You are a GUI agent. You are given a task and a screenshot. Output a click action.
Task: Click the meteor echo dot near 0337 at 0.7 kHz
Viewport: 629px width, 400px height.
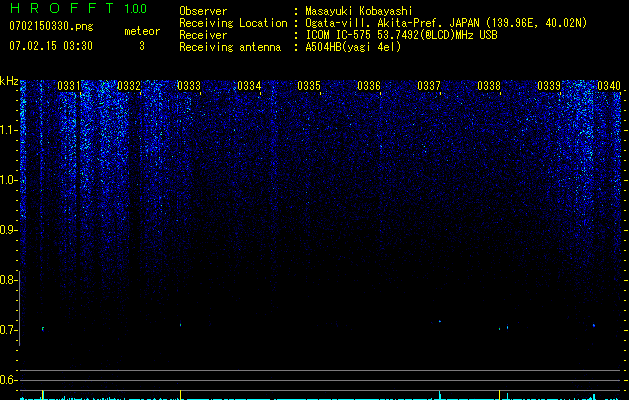[440, 321]
